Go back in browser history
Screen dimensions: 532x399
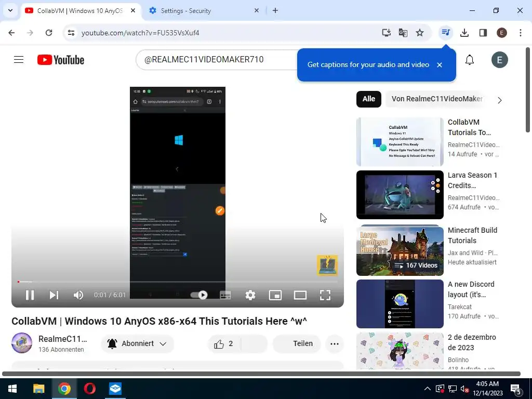pos(11,33)
